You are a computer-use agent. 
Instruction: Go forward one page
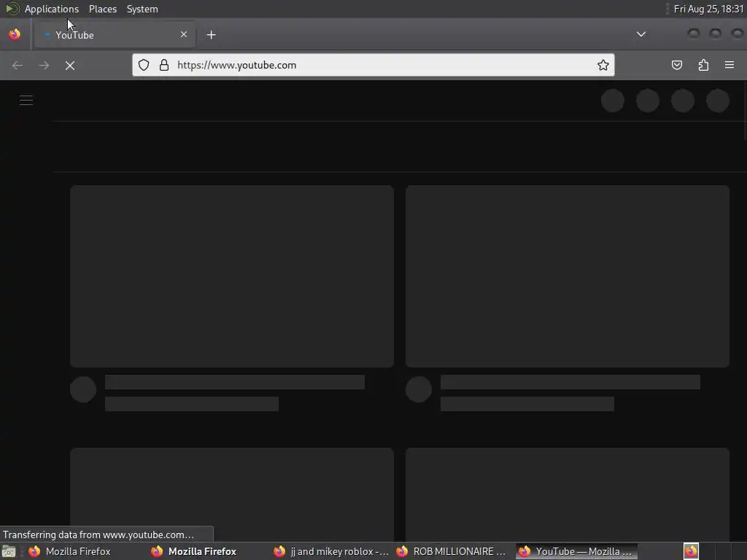44,65
